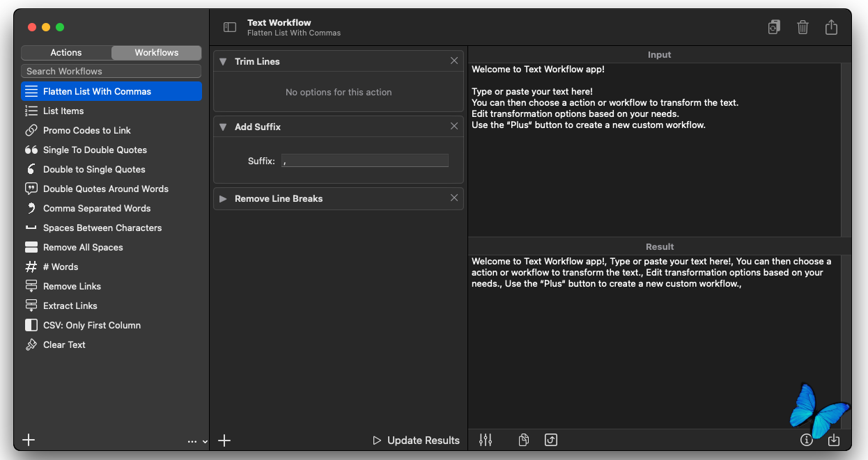868x460 pixels.
Task: Collapse the Add Suffix action
Action: click(x=223, y=127)
